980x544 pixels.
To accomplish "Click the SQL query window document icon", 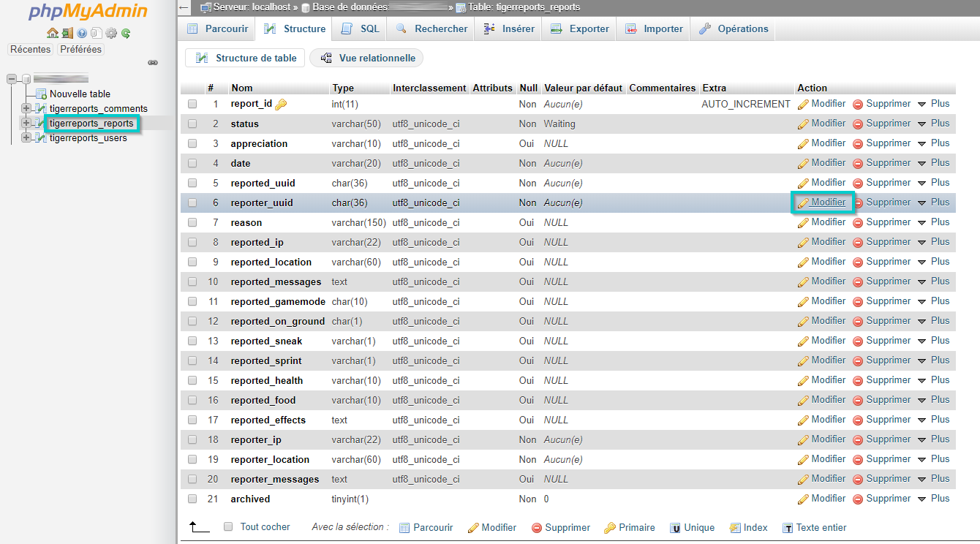I will [96, 33].
